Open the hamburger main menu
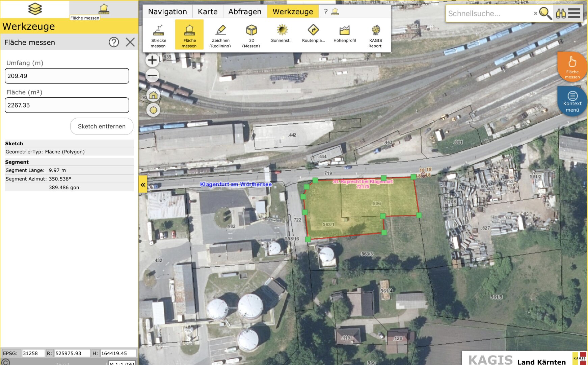This screenshot has height=365, width=588. 574,14
